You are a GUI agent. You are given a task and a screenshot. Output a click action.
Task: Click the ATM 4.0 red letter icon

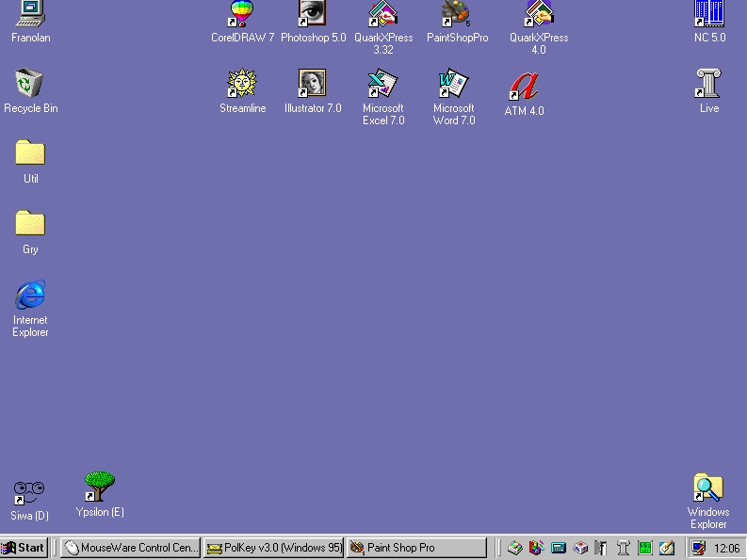(x=524, y=87)
